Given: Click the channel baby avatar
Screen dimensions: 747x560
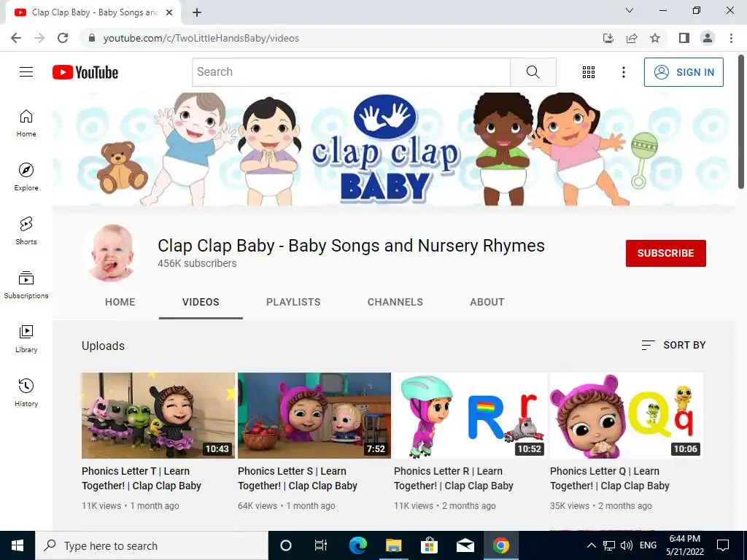Looking at the screenshot, I should coord(111,253).
